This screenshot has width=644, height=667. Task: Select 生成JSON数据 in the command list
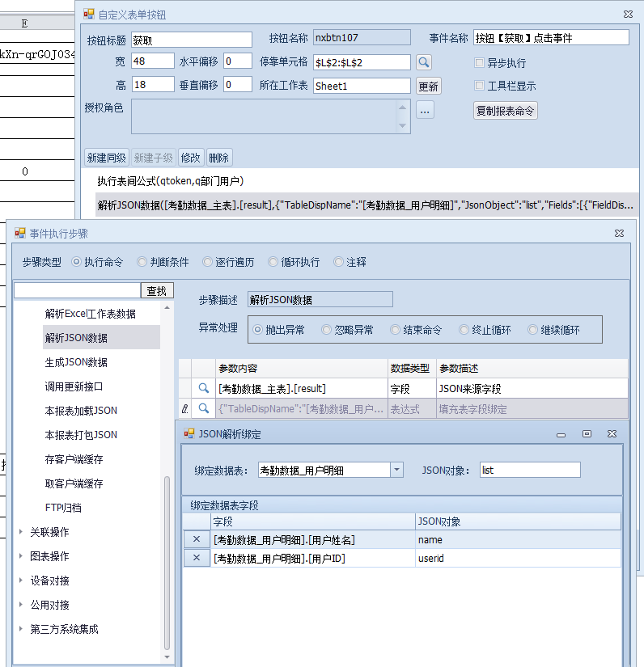[x=76, y=362]
